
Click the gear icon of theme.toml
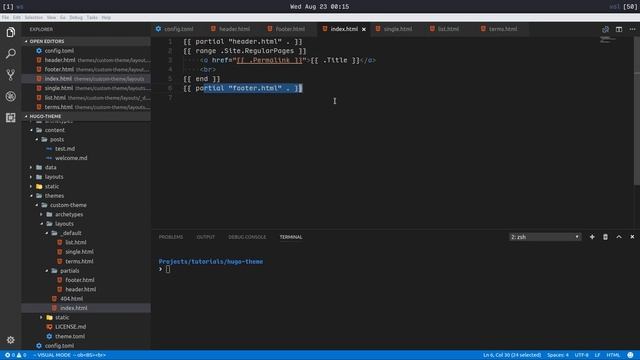(49, 336)
